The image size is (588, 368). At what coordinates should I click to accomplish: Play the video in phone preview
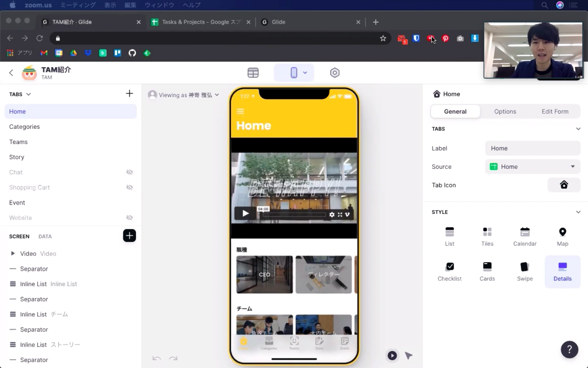245,213
